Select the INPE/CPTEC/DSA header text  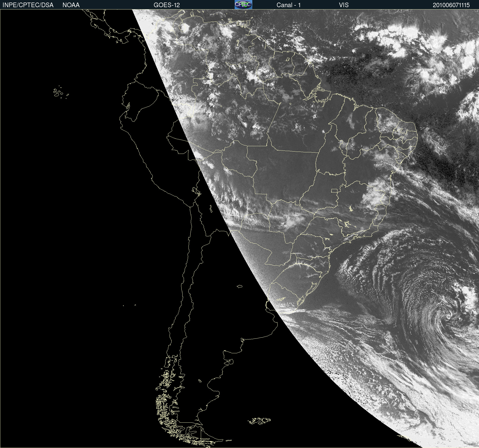pos(28,5)
